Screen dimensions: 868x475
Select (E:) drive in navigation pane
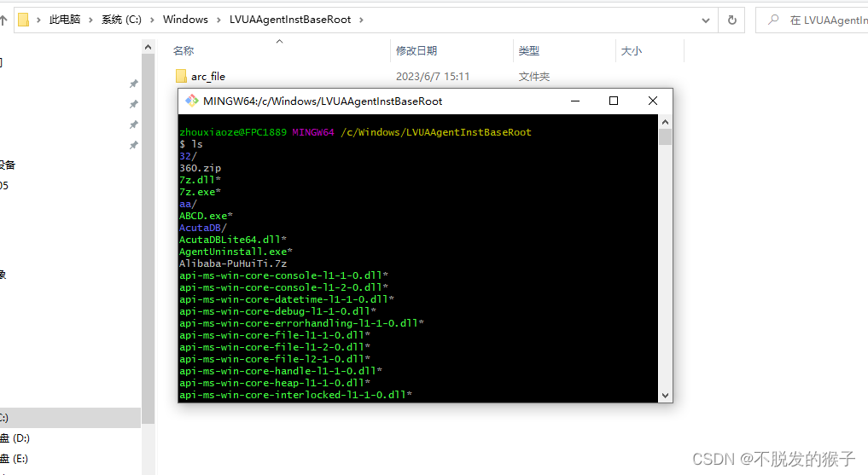pos(15,459)
